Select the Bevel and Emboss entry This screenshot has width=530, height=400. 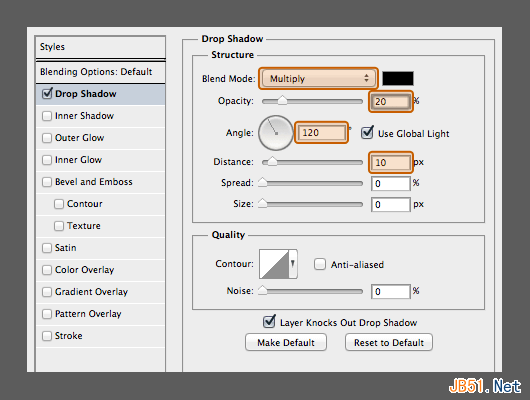pos(100,182)
